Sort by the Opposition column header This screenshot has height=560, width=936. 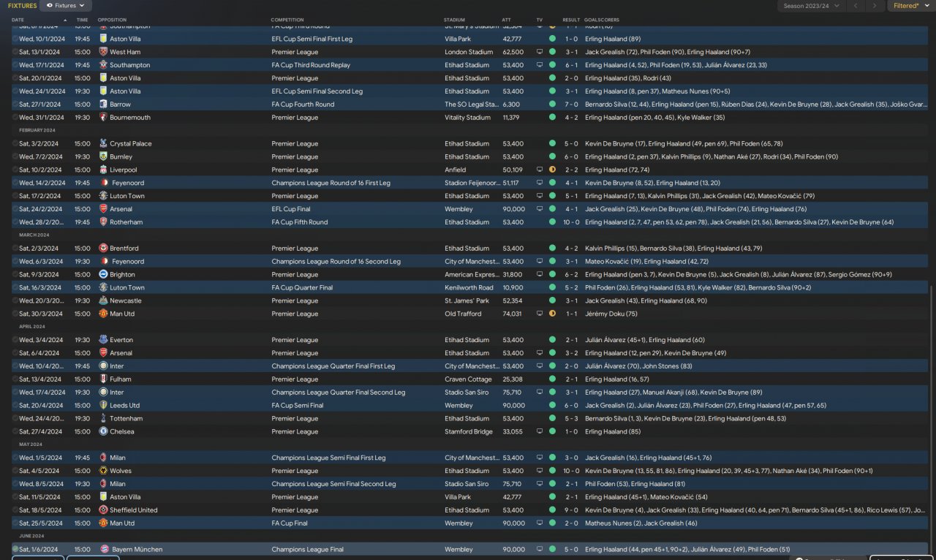tap(112, 20)
